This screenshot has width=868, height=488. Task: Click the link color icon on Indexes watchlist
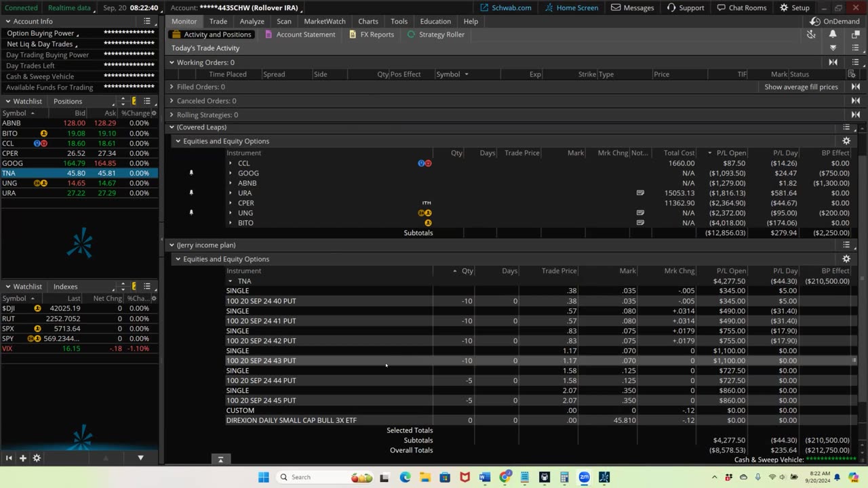point(134,287)
